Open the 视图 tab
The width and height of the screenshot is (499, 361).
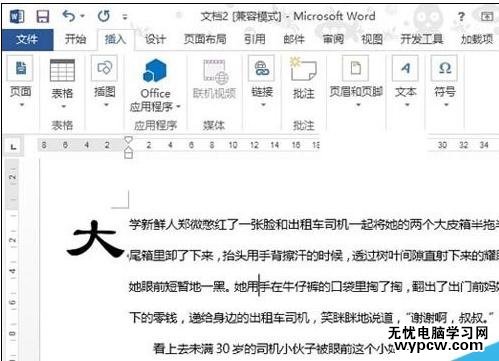pos(372,39)
